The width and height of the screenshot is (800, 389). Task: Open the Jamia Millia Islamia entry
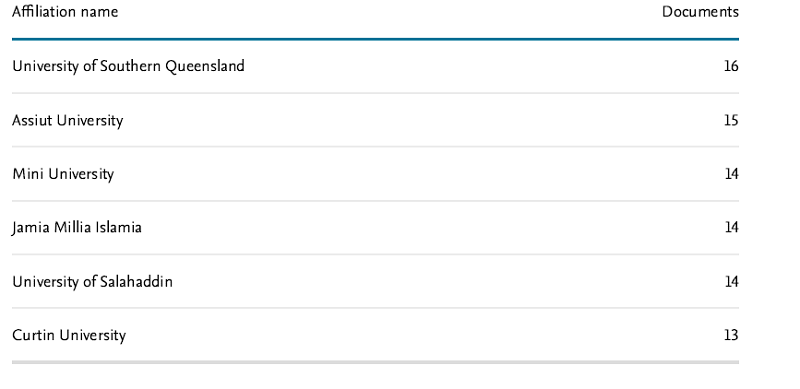pos(77,227)
